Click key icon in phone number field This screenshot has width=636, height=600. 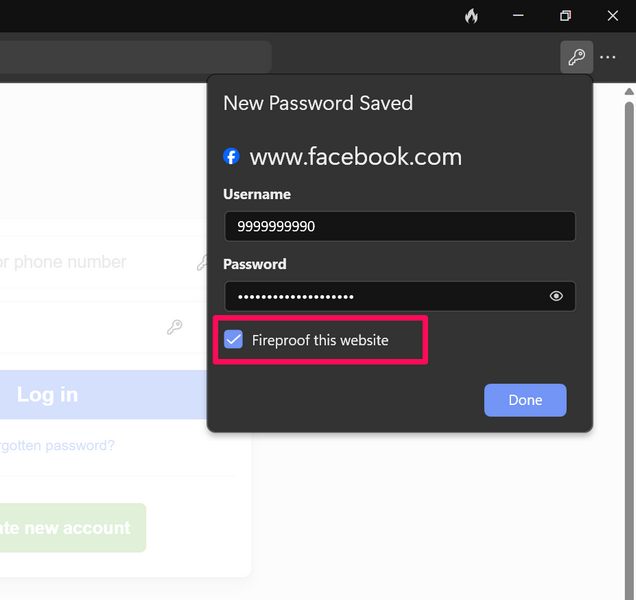pyautogui.click(x=203, y=263)
